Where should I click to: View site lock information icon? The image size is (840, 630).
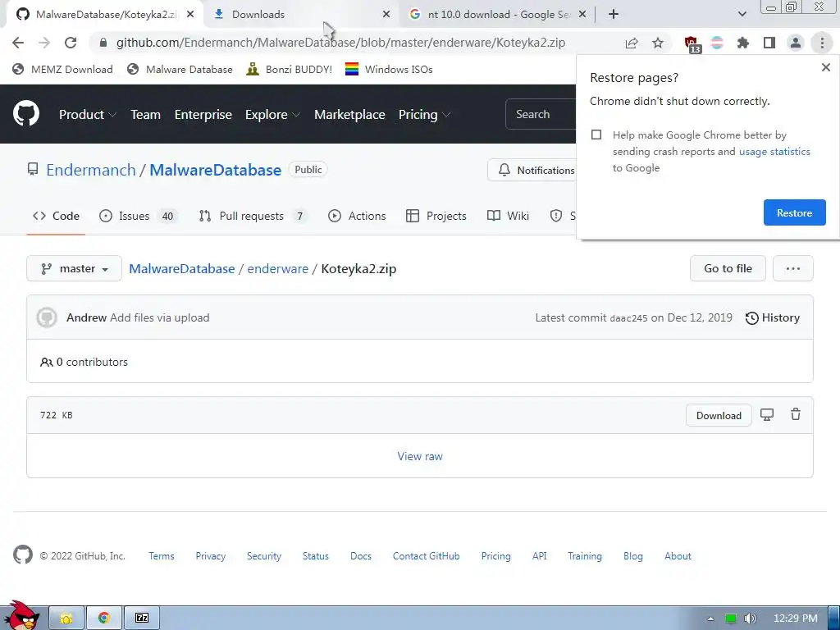103,43
